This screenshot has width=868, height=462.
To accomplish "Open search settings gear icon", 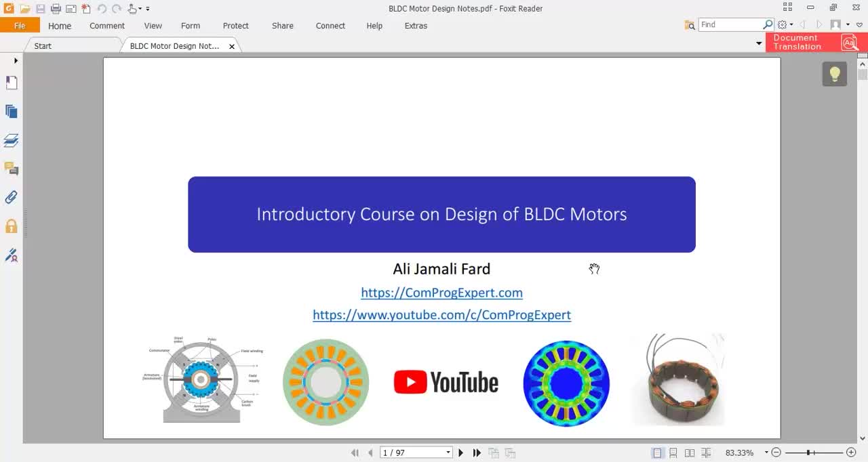I will (x=782, y=25).
